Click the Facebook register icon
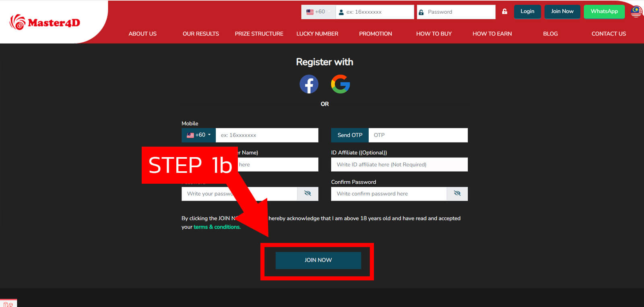Screen dimensions: 644x307 (x=309, y=84)
